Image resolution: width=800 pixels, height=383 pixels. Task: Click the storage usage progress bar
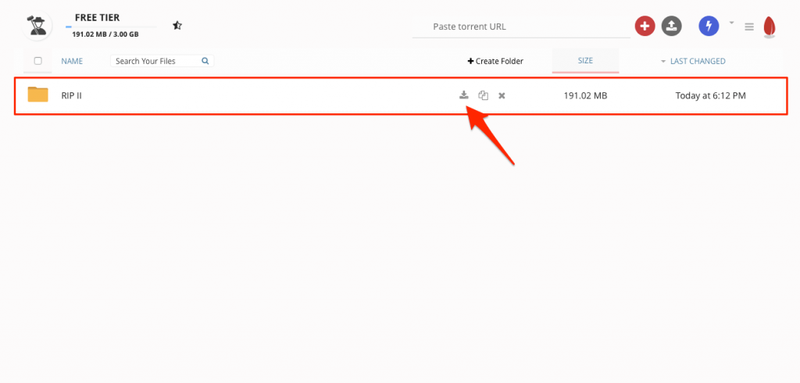click(x=111, y=27)
